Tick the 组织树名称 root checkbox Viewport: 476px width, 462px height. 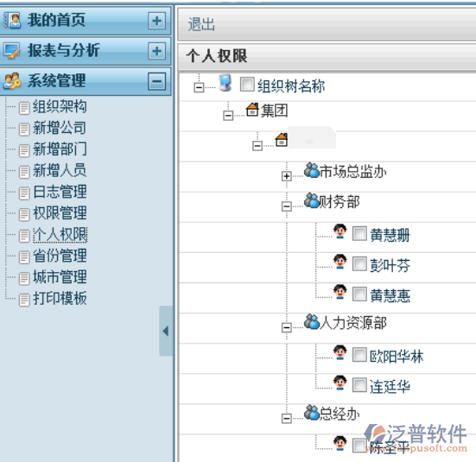pyautogui.click(x=247, y=84)
